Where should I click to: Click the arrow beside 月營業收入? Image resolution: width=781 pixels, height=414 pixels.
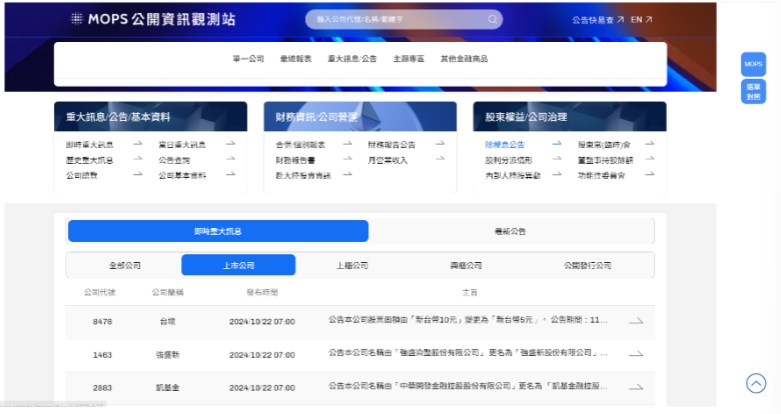pyautogui.click(x=440, y=159)
